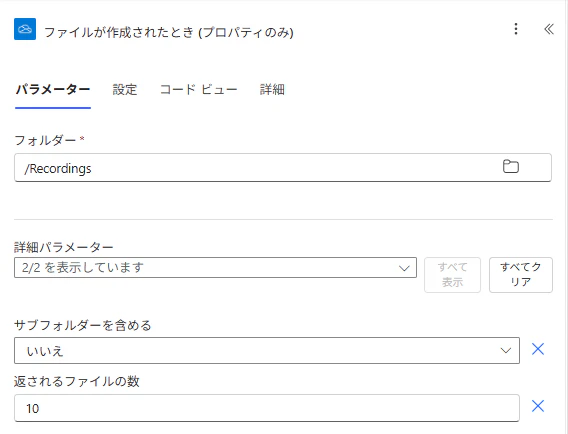This screenshot has height=434, width=568.
Task: Open the three-dot more options menu
Action: click(x=516, y=29)
